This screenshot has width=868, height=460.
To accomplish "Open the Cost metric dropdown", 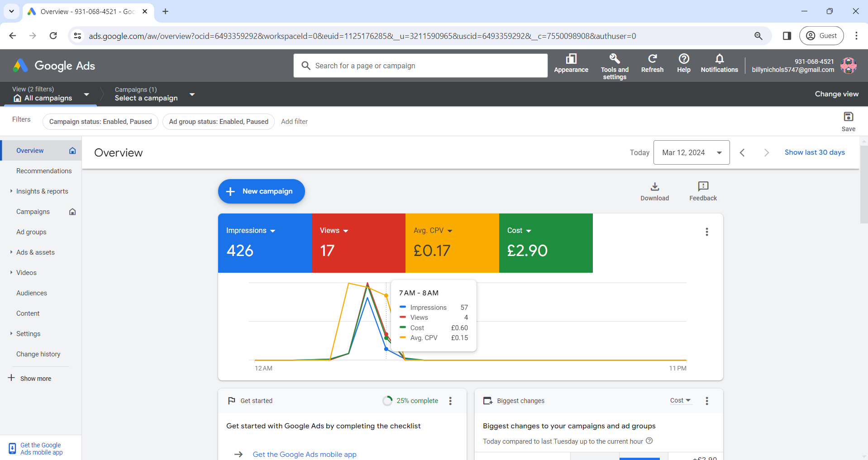I will pos(519,231).
